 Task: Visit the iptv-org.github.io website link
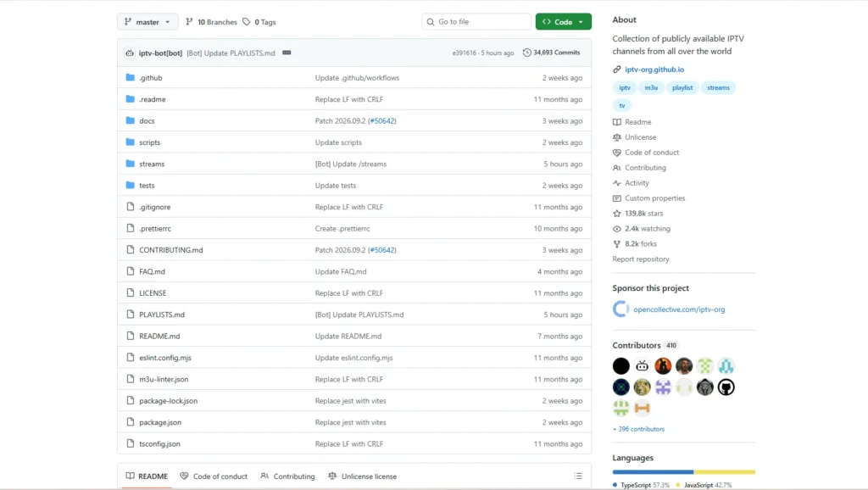point(654,70)
